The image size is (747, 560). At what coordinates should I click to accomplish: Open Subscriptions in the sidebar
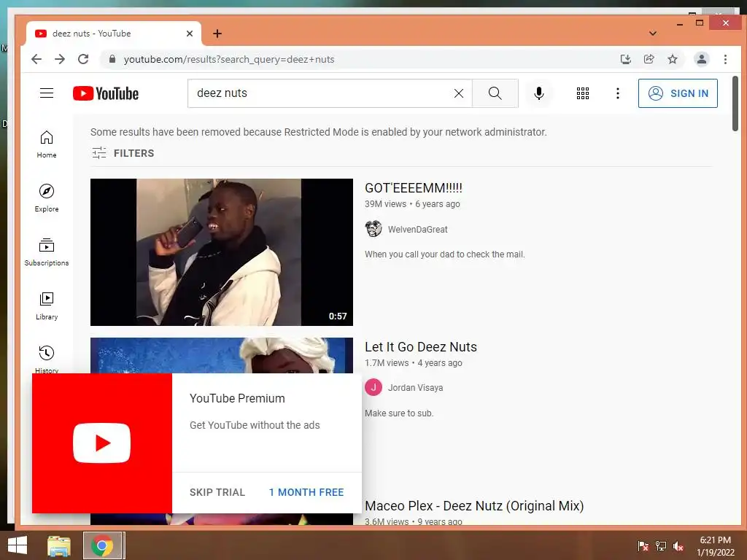(47, 252)
